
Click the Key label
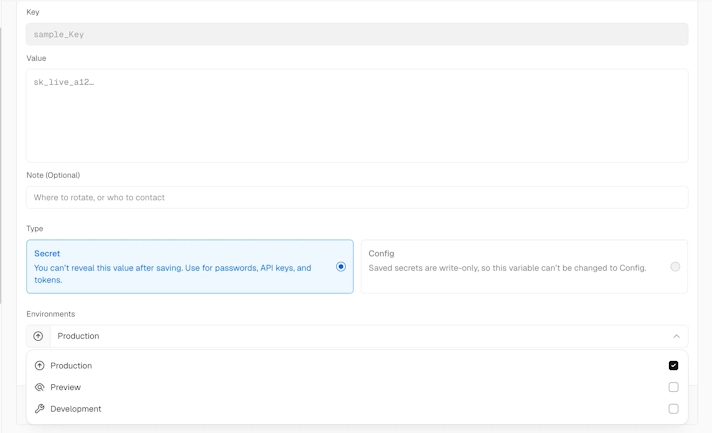33,12
